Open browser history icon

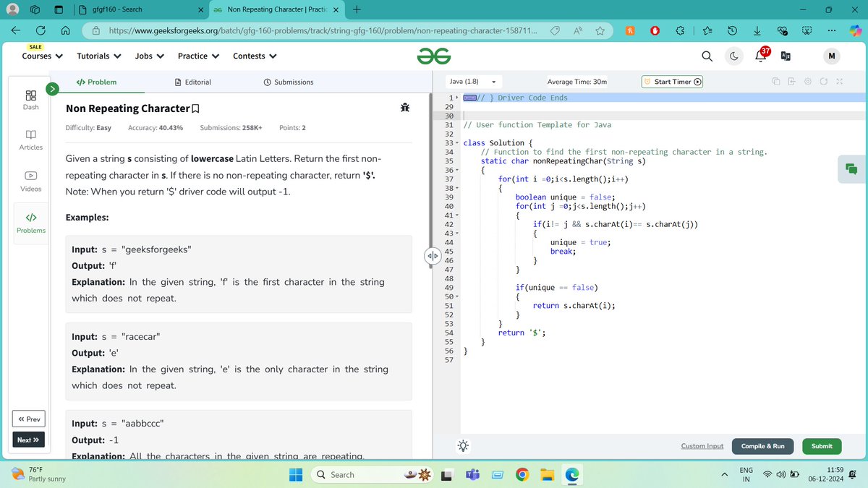(x=732, y=30)
